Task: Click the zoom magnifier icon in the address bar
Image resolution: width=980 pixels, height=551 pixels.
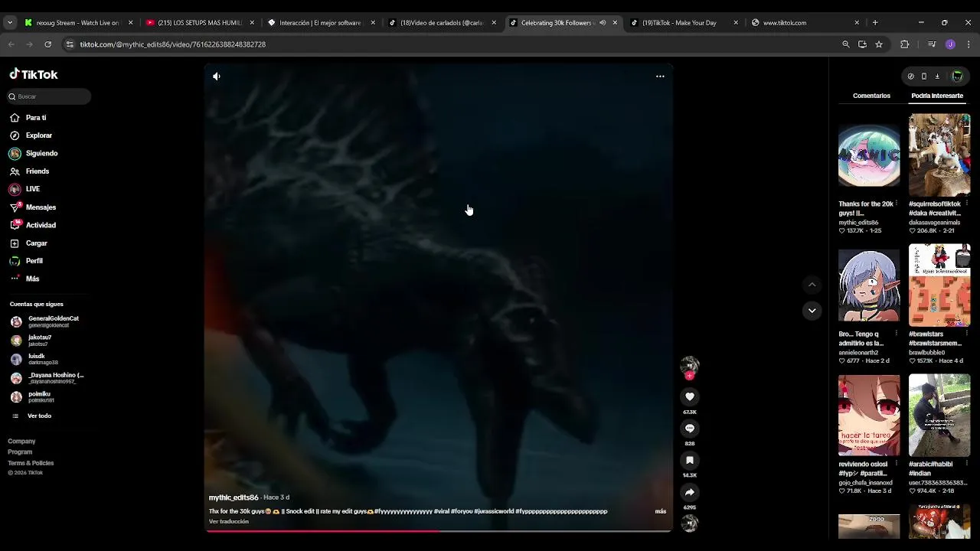Action: 846,44
